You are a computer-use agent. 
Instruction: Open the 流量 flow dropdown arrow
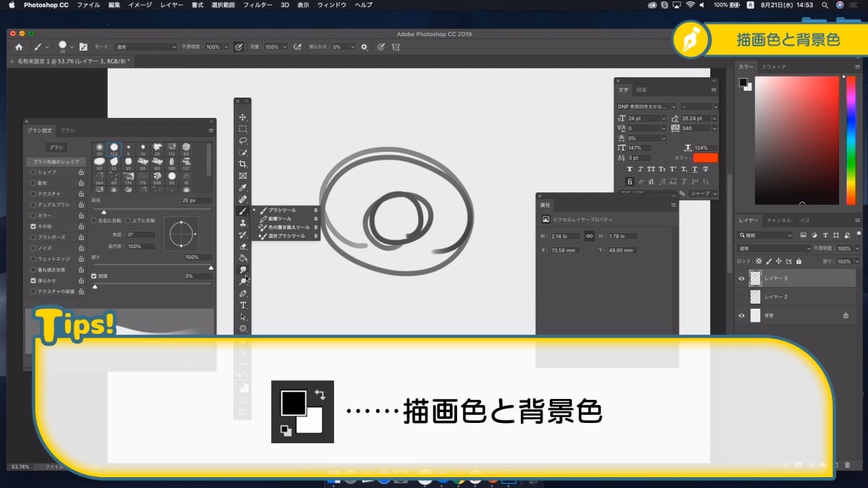pos(284,46)
